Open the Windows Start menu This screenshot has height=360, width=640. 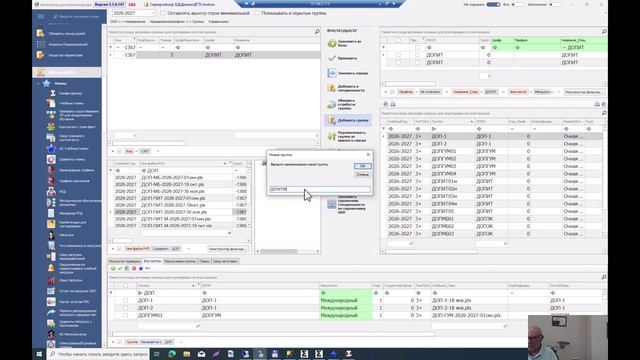[x=39, y=353]
